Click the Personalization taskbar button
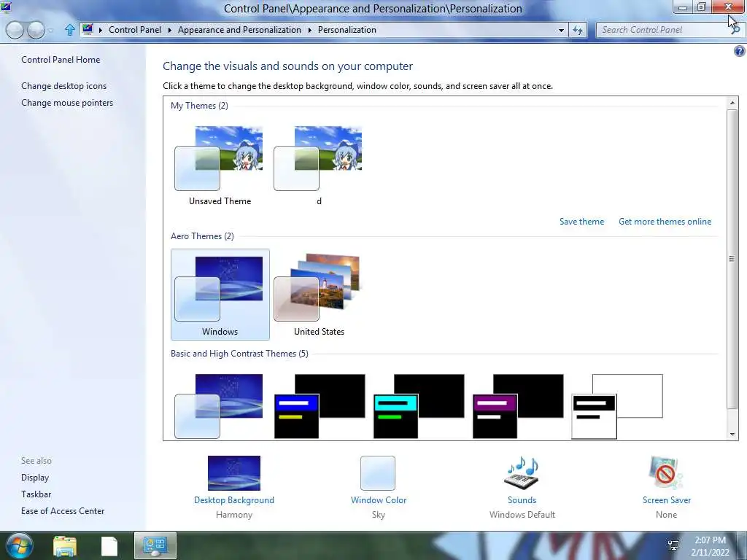The image size is (747, 560). 155,545
